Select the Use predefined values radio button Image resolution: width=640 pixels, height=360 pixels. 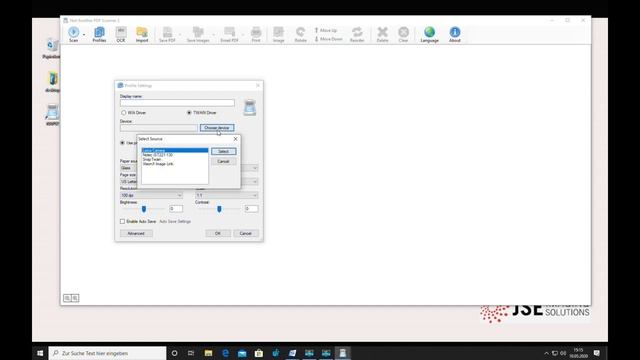pos(122,143)
